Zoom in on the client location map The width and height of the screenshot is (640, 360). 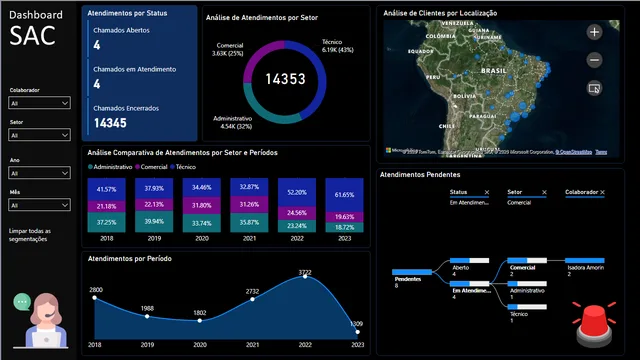pyautogui.click(x=594, y=32)
